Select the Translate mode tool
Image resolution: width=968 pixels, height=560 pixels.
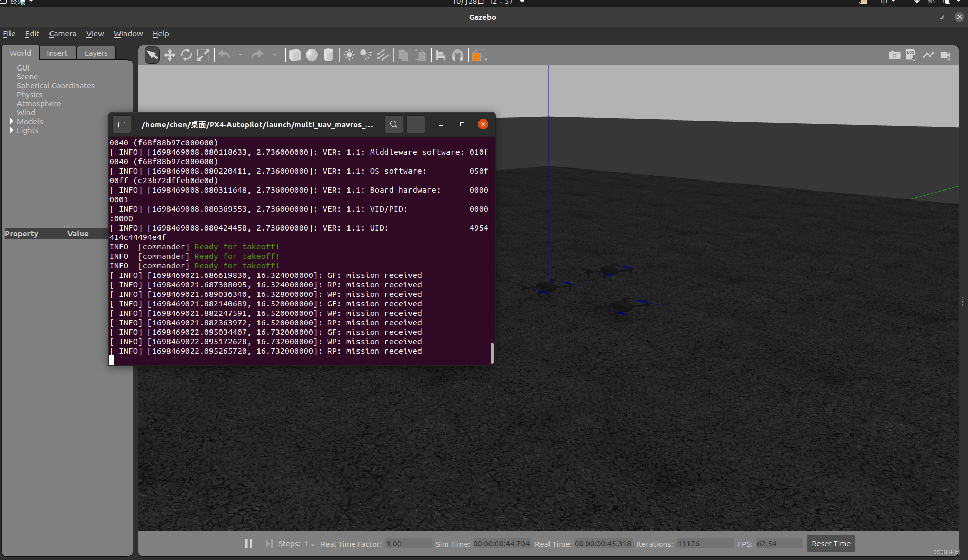point(169,55)
